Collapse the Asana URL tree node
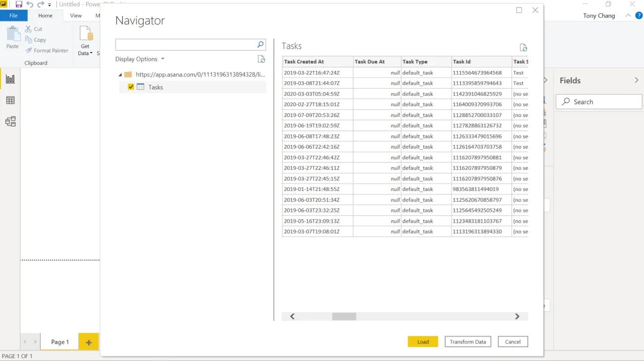This screenshot has height=361, width=644. 120,74
